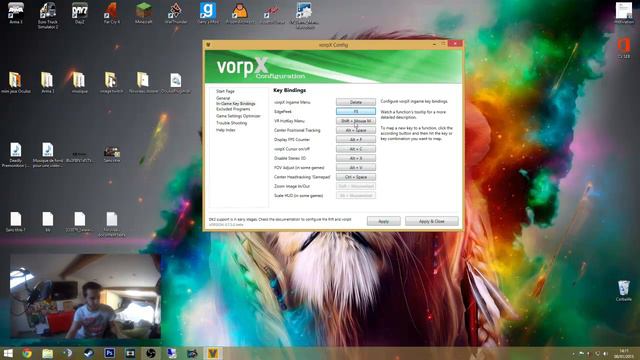This screenshot has width=640, height=360.
Task: Open the Start Page section
Action: tap(225, 91)
